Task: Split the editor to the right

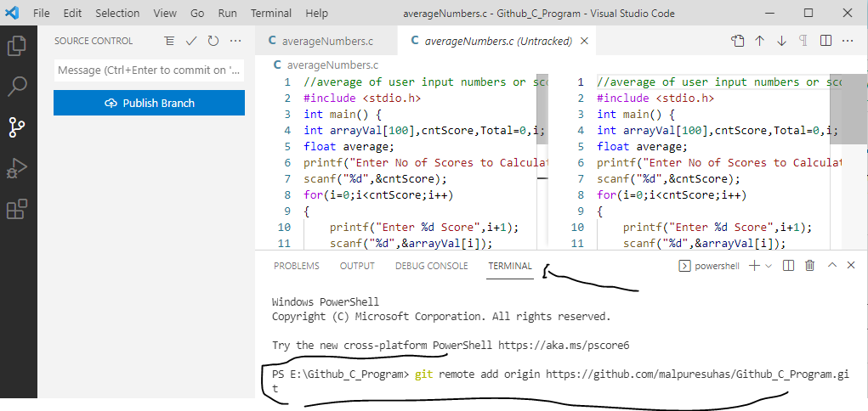Action: (x=825, y=41)
